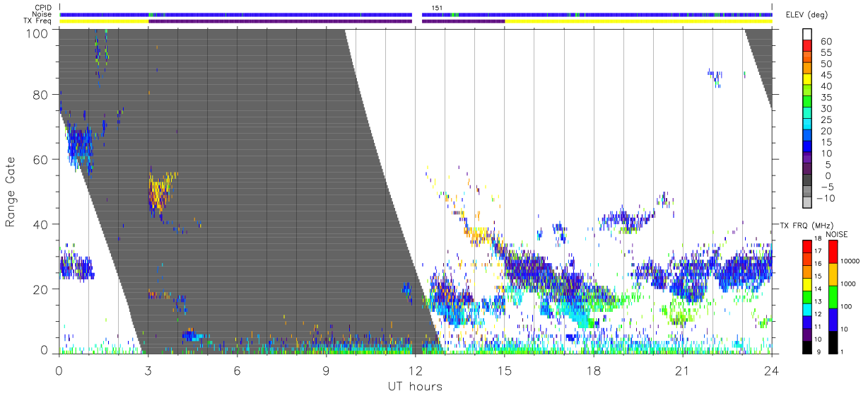Click the 30 label on the elevation scale

[x=826, y=108]
